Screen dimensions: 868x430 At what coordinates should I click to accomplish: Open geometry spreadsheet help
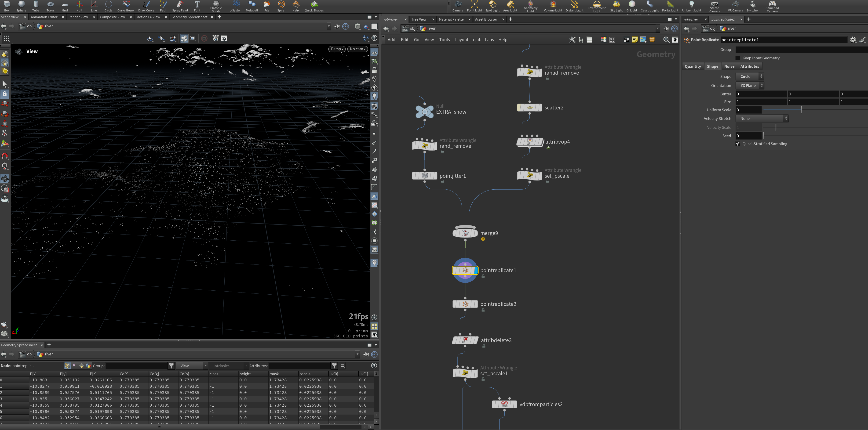point(374,366)
